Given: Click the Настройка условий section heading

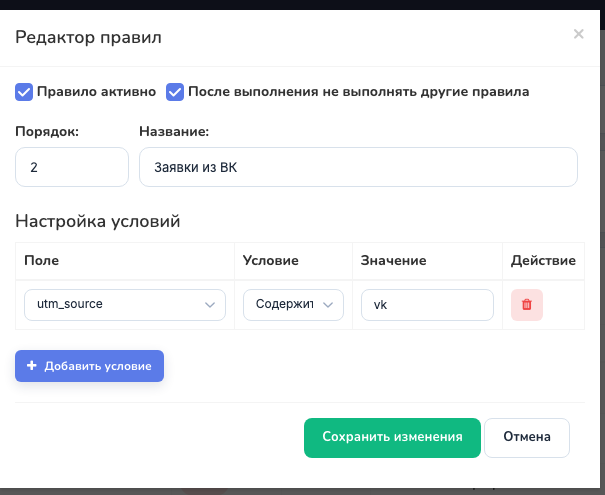Looking at the screenshot, I should [x=98, y=221].
